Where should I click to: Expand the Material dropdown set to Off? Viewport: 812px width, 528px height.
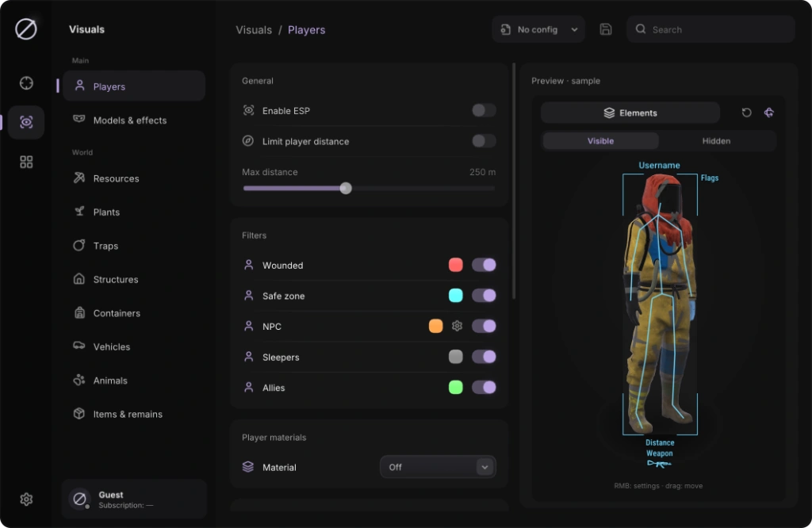[x=438, y=467]
